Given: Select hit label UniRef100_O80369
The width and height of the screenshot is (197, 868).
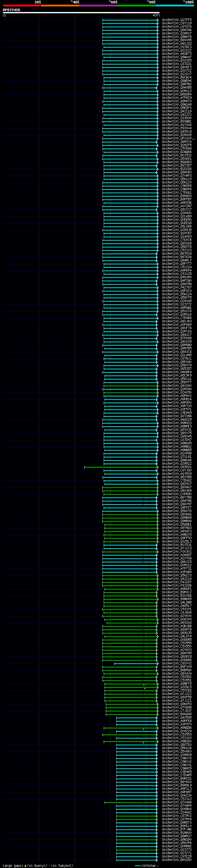Looking at the screenshot, I should pos(176,491).
